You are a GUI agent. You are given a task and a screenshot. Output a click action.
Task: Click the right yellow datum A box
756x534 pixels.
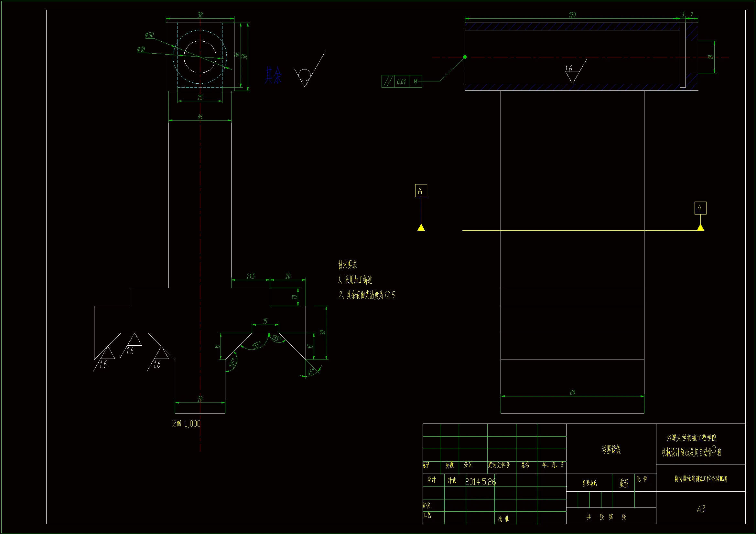click(700, 208)
